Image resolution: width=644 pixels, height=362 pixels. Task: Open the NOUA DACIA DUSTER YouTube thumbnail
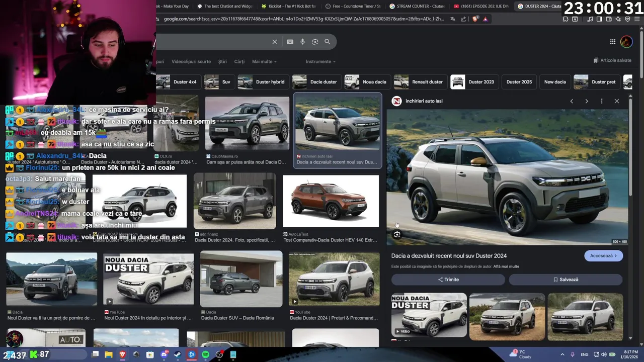(x=148, y=280)
